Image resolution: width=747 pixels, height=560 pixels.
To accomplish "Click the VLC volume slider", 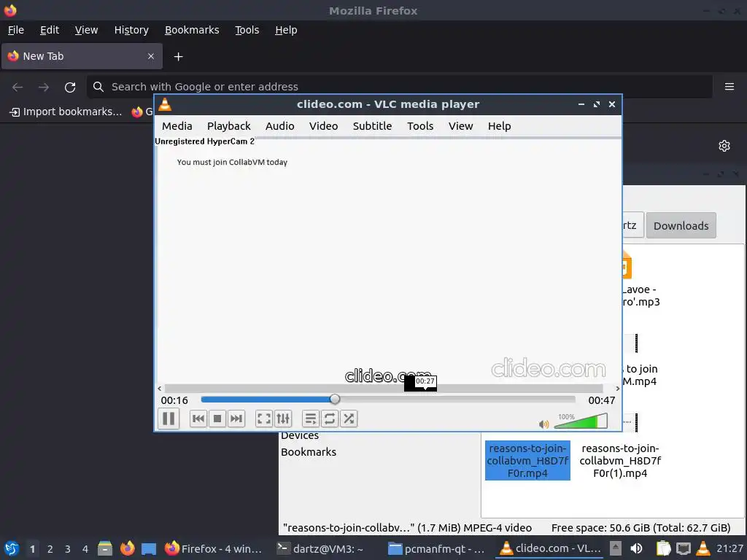I will point(581,421).
